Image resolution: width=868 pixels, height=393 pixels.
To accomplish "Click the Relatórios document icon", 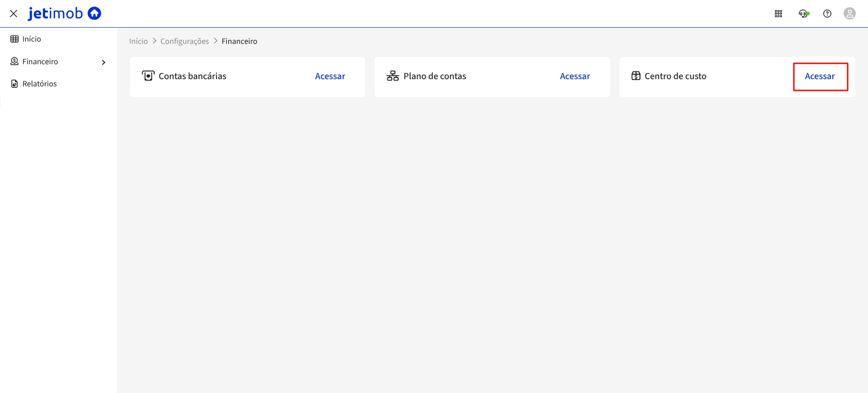I will (x=14, y=84).
